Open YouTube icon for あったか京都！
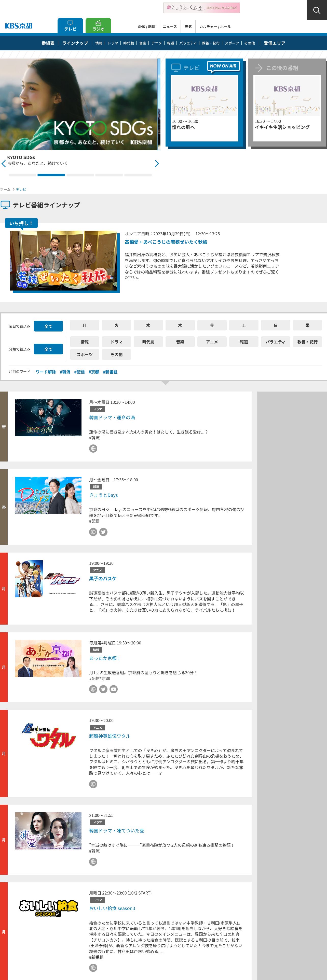The height and width of the screenshot is (980, 327). coord(114,689)
